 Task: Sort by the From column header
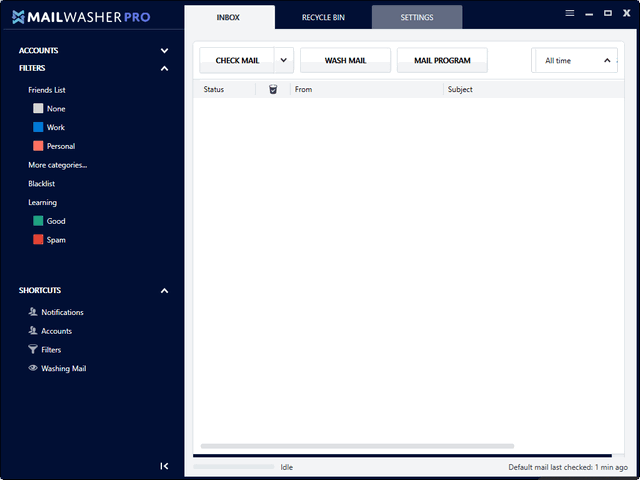[x=304, y=89]
